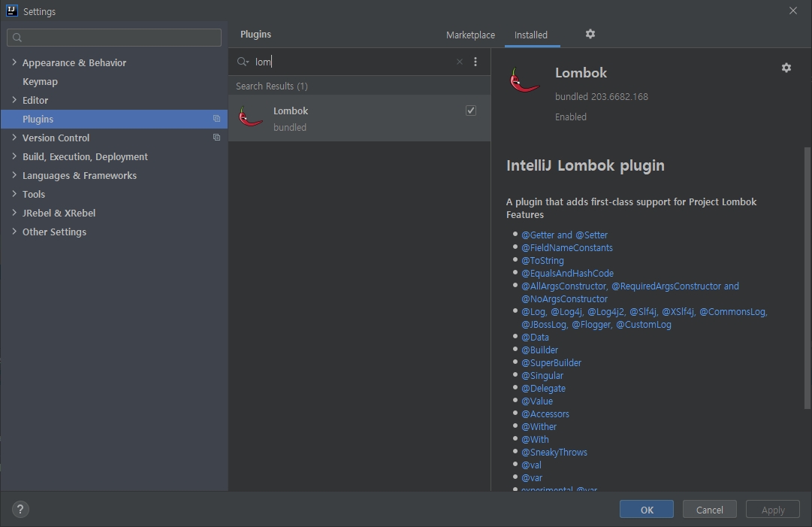Expand JRebel & XRebel settings
Viewport: 812px width, 527px height.
[x=14, y=213]
